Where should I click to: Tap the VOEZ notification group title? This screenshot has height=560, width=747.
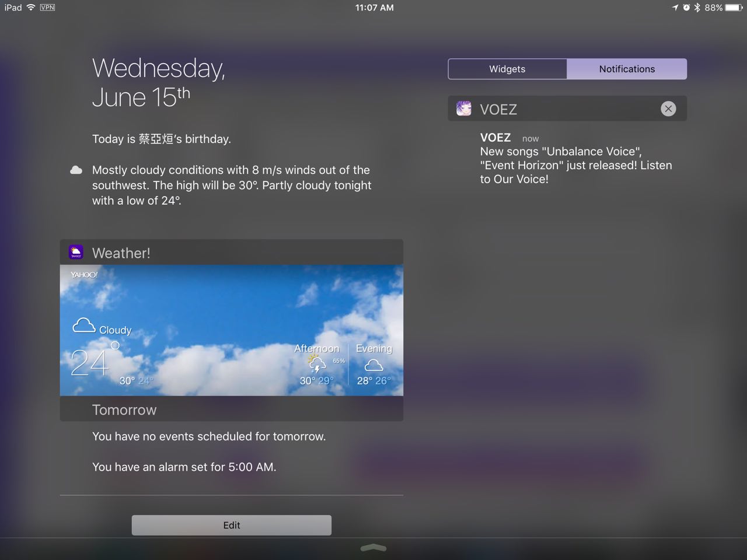pyautogui.click(x=498, y=109)
